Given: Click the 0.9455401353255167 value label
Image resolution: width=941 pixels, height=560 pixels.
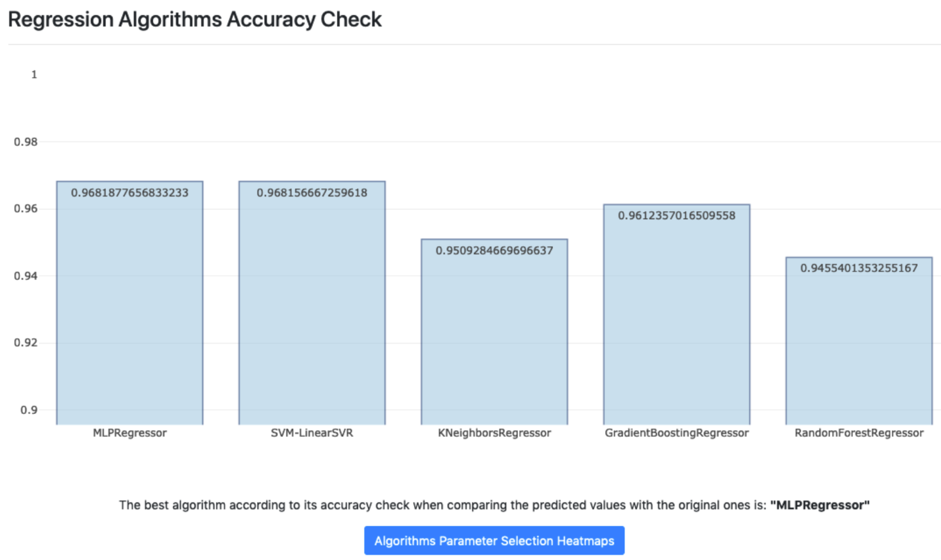Looking at the screenshot, I should coord(859,268).
